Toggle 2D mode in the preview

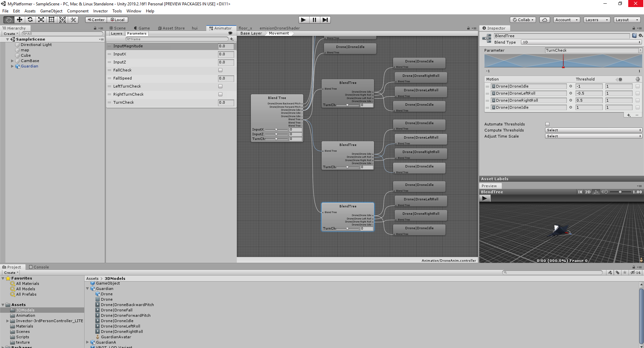pos(588,192)
